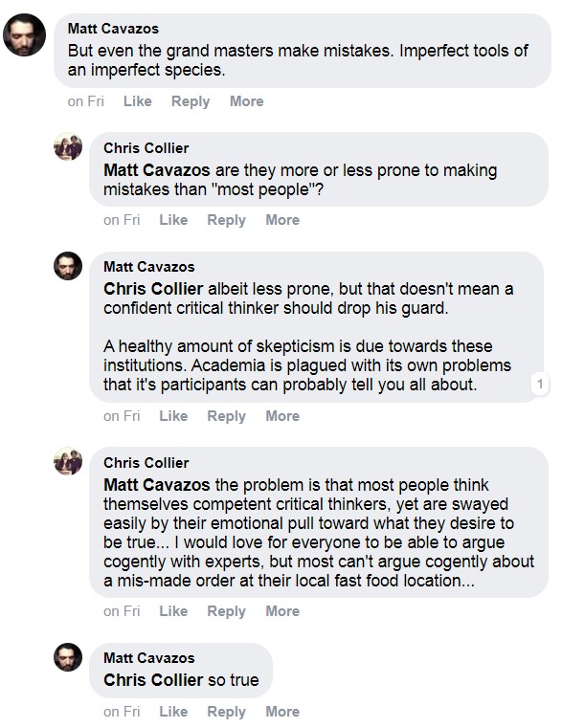
Task: Like the "so true" reply
Action: coord(173,712)
